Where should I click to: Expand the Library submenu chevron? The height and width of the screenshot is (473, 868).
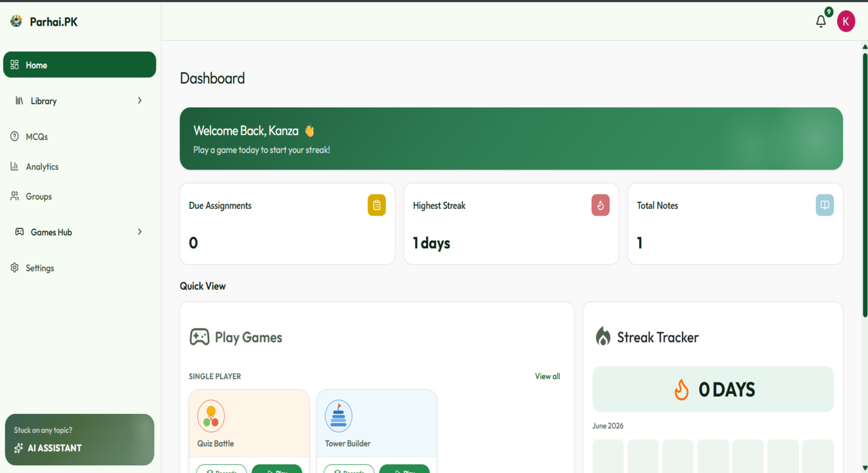coord(139,101)
